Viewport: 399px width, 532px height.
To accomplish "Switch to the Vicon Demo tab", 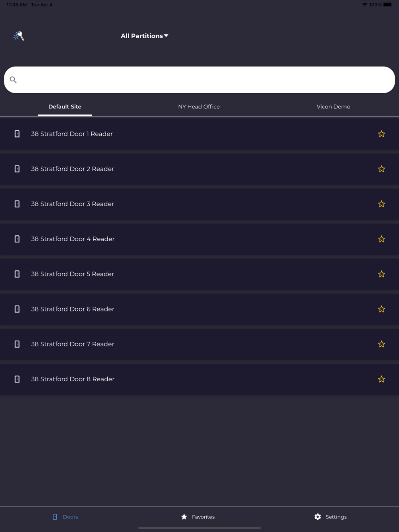I will click(333, 107).
